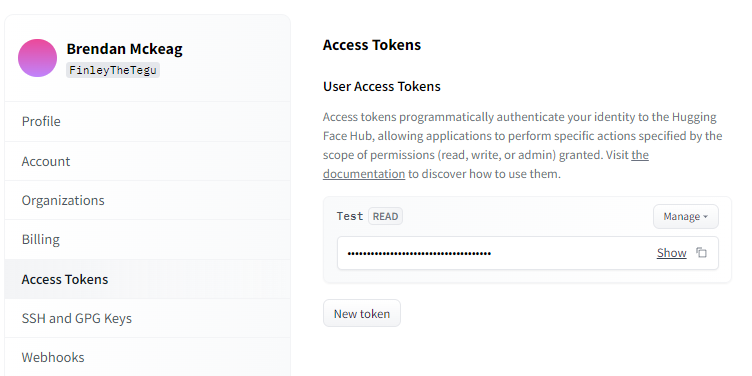Click the Brendan Mckeag name heading
Screen dimensions: 752x376
coord(124,49)
